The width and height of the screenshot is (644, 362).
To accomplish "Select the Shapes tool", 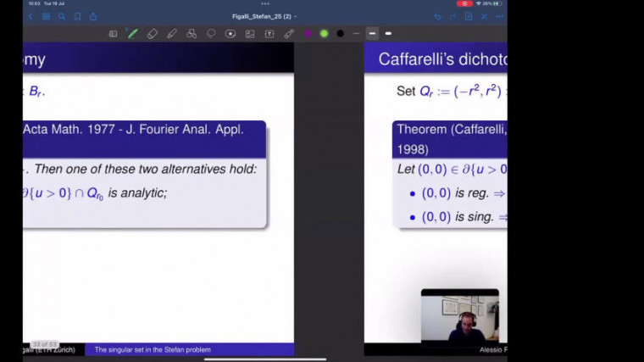I will click(192, 34).
